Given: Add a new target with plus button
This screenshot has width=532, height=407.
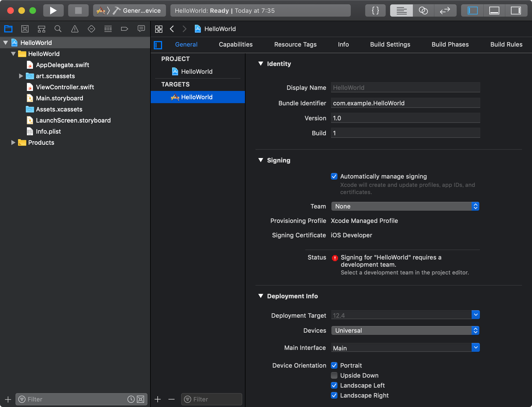Looking at the screenshot, I should [158, 399].
